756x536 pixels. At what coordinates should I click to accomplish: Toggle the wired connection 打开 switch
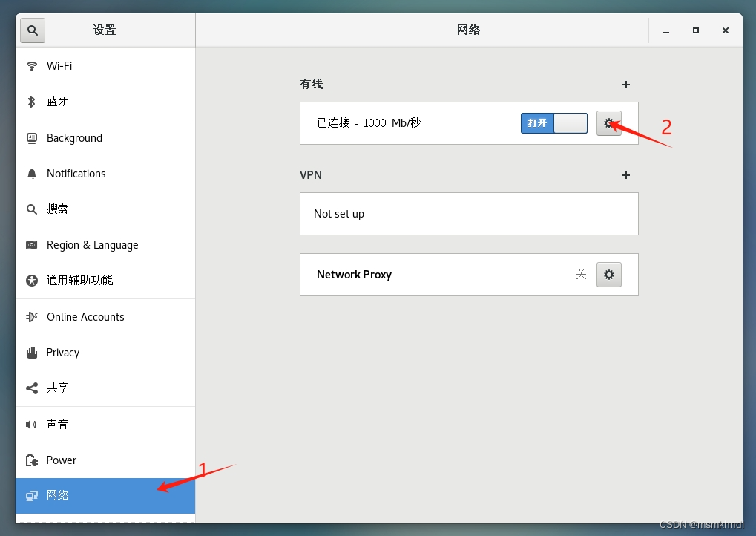coord(554,123)
